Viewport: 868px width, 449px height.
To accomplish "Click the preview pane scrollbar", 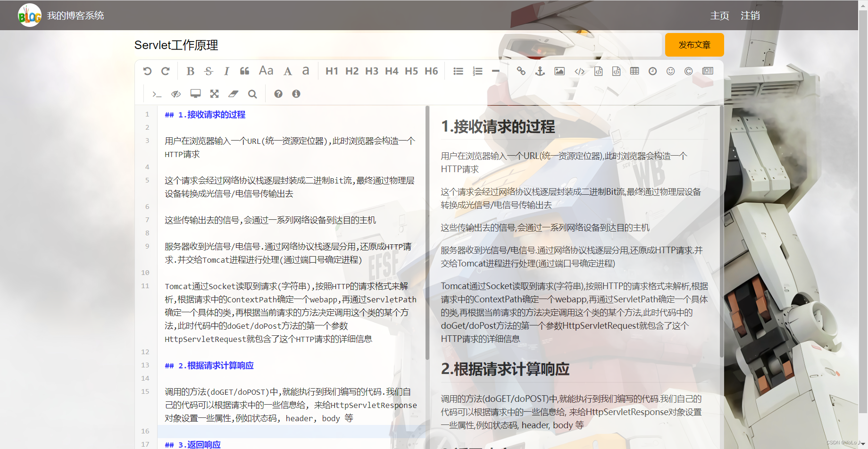I will (722, 232).
